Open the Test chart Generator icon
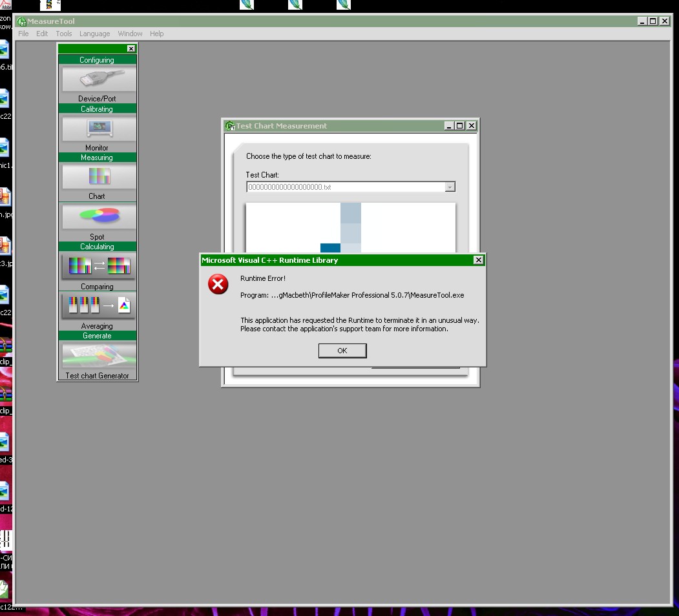Screen dimensions: 679x616 click(99, 355)
